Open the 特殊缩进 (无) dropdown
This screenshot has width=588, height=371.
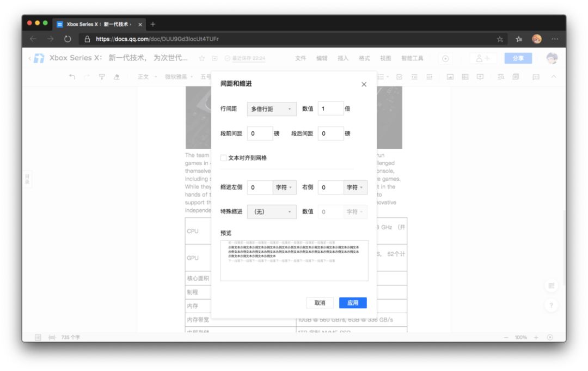[272, 211]
